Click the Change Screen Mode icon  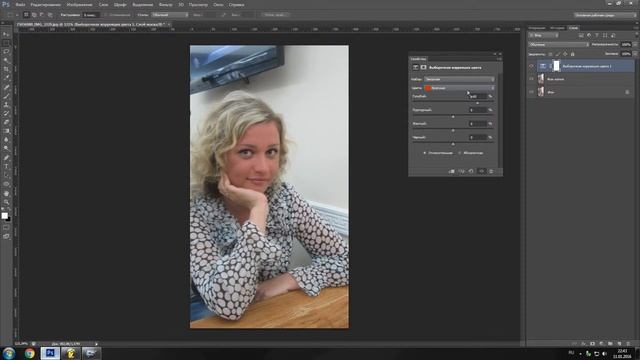tap(6, 236)
